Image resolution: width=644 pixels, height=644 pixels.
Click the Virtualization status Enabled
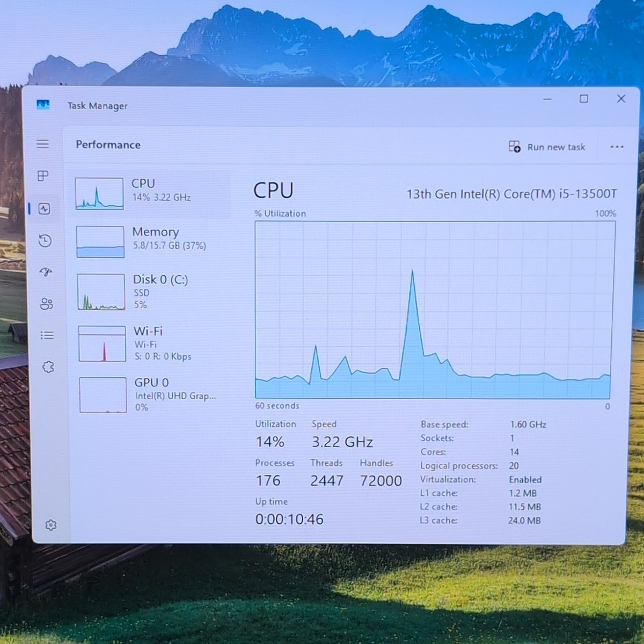525,479
